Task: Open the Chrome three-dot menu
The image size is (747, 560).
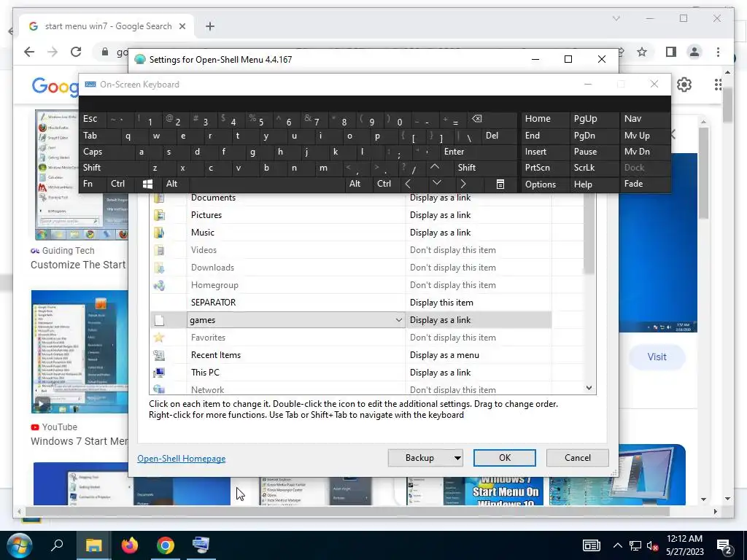Action: [718, 52]
